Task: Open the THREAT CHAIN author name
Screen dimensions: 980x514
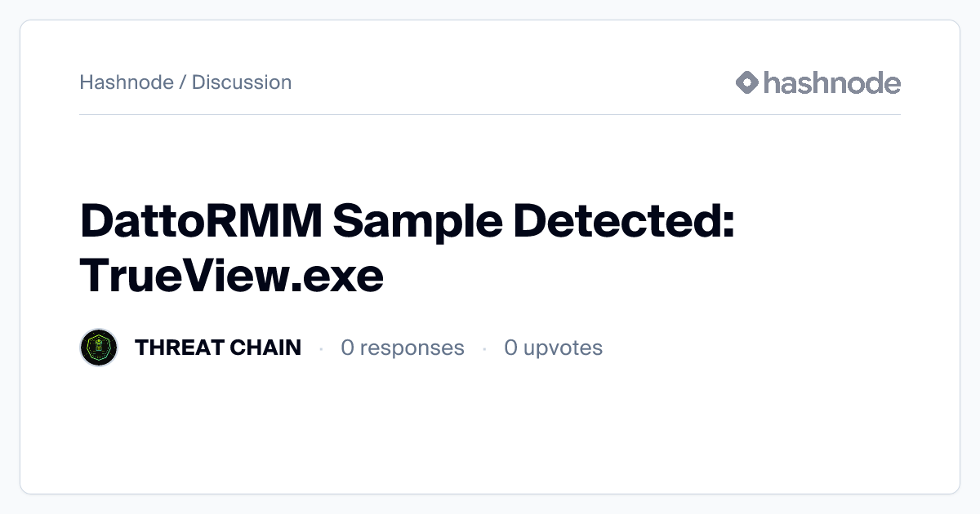Action: coord(218,348)
